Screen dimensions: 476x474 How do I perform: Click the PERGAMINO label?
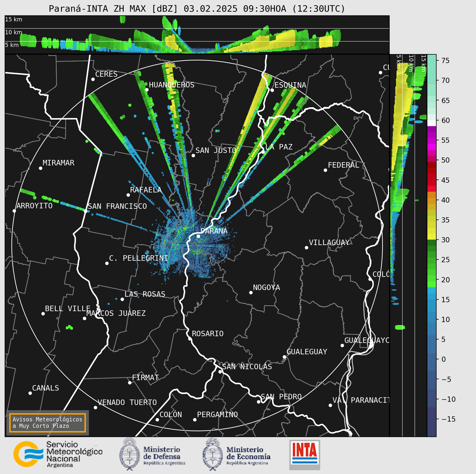[217, 414]
